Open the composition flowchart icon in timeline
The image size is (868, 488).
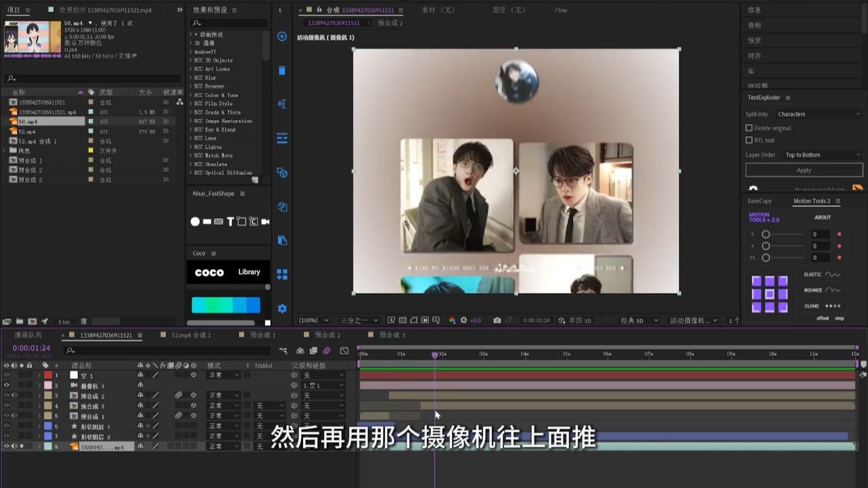(283, 351)
